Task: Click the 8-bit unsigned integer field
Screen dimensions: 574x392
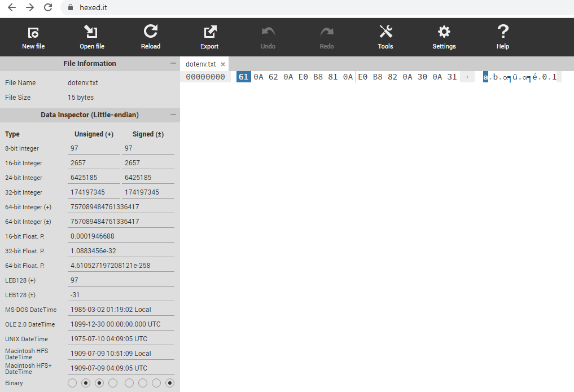Action: [x=94, y=148]
